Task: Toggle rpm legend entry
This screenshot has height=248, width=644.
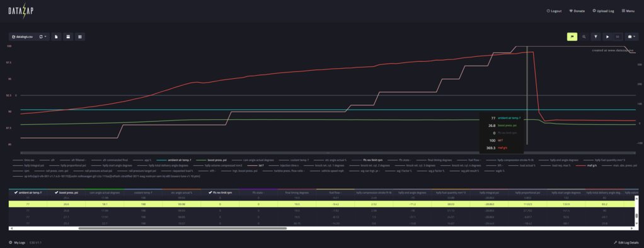Action: pos(21,170)
